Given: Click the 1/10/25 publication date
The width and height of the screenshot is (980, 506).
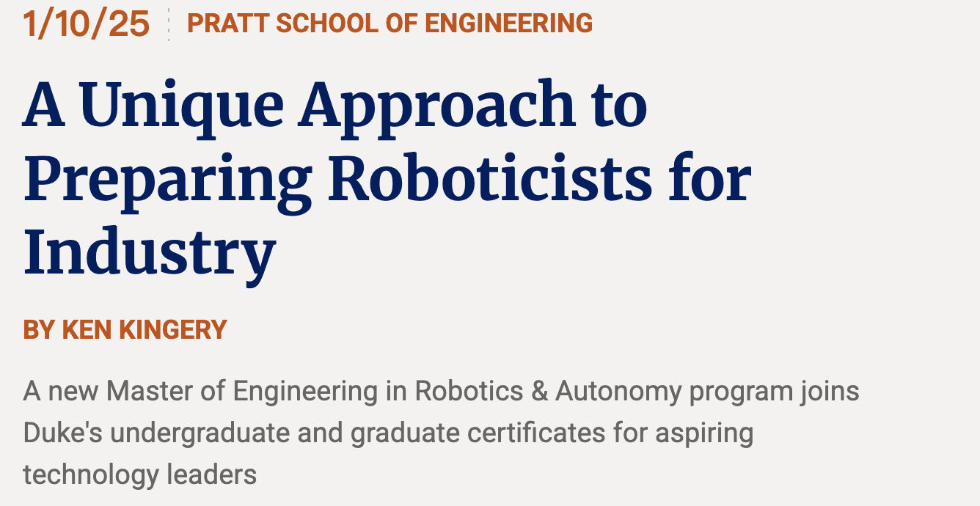Looking at the screenshot, I should pyautogui.click(x=87, y=24).
